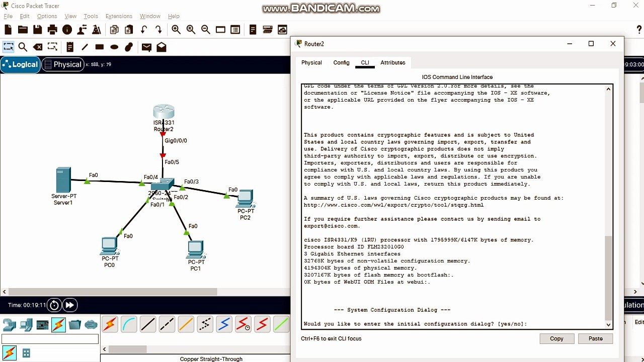The width and height of the screenshot is (644, 362).
Task: Choose Copper Cross-Over dashed cable
Action: click(167, 325)
